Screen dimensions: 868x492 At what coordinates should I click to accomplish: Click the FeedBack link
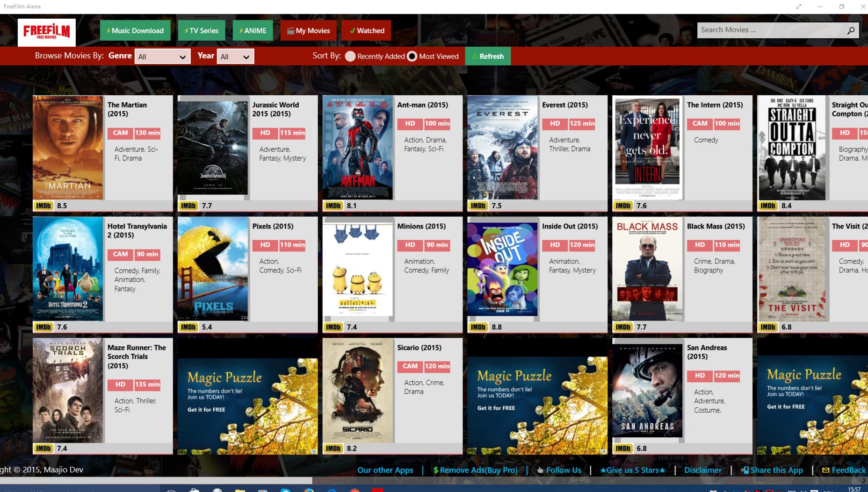click(844, 470)
